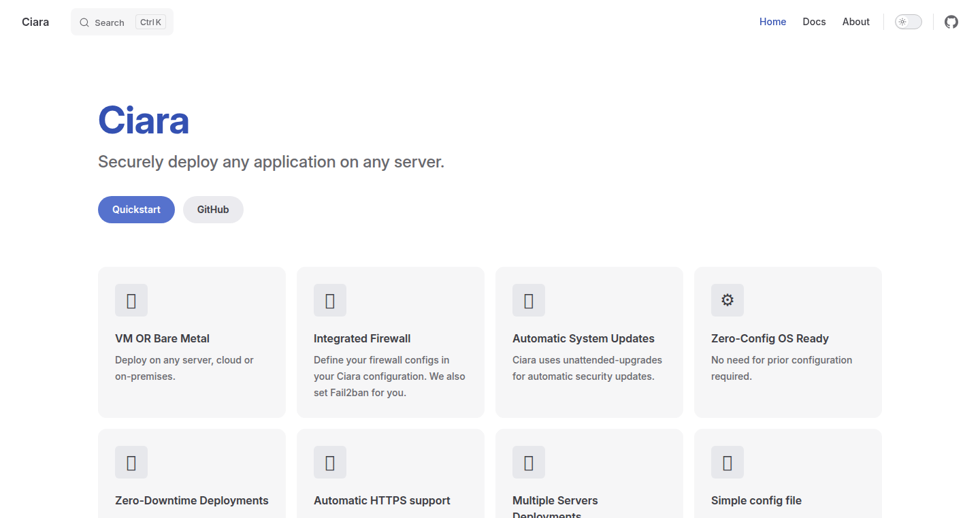This screenshot has width=980, height=518.
Task: Click the Quickstart button
Action: pyautogui.click(x=136, y=210)
